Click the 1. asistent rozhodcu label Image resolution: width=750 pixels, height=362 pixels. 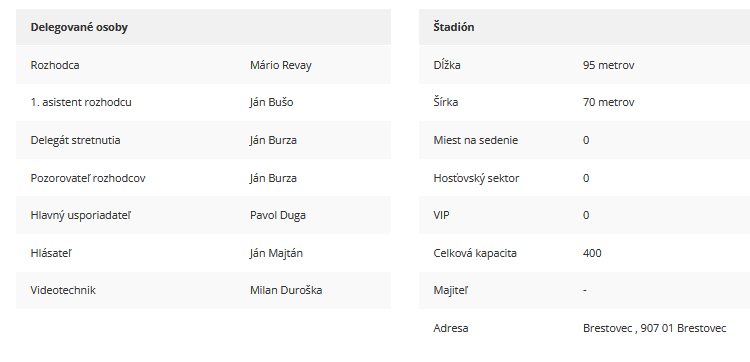81,102
